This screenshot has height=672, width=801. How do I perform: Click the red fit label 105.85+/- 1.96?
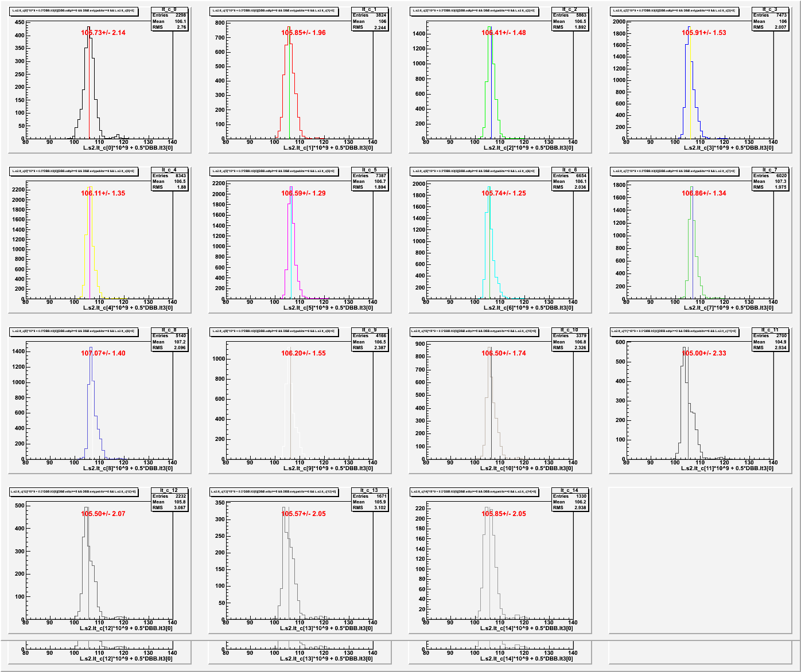pos(304,33)
